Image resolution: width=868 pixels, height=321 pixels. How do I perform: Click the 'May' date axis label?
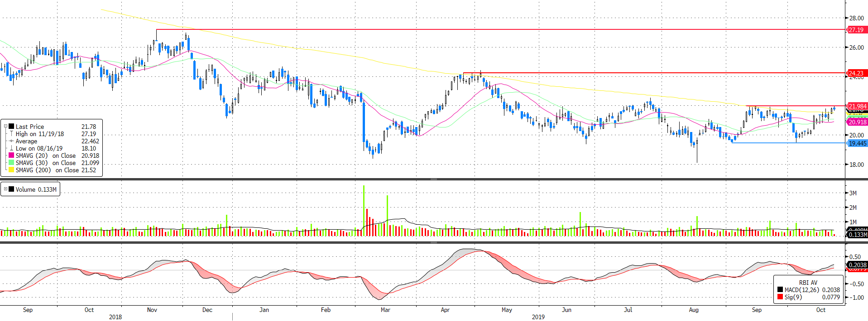coord(507,310)
